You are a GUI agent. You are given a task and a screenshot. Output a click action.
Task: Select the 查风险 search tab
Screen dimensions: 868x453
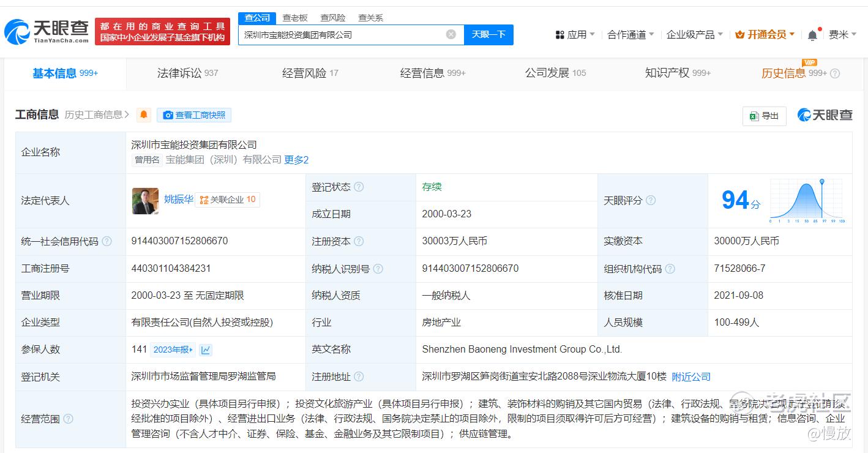[333, 18]
